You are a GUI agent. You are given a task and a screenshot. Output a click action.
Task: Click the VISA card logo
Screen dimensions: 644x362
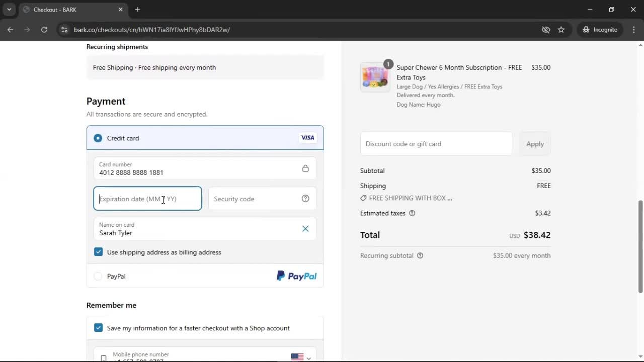click(307, 138)
